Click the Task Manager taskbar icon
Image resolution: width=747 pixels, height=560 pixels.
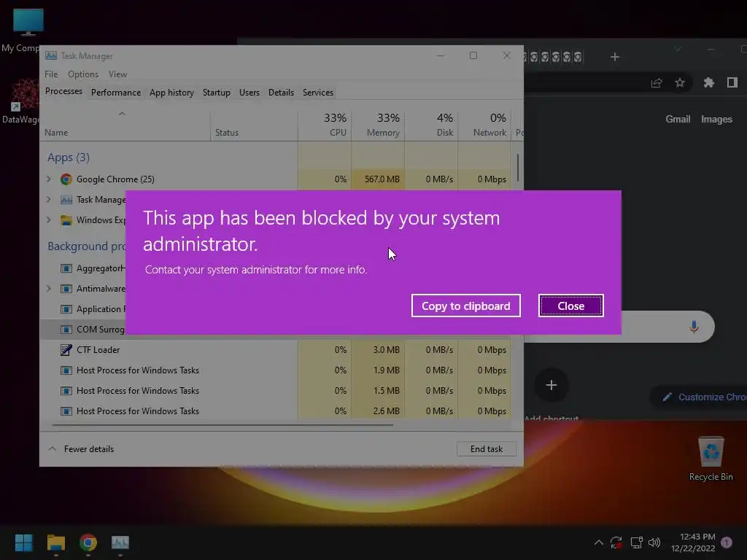coord(120,542)
